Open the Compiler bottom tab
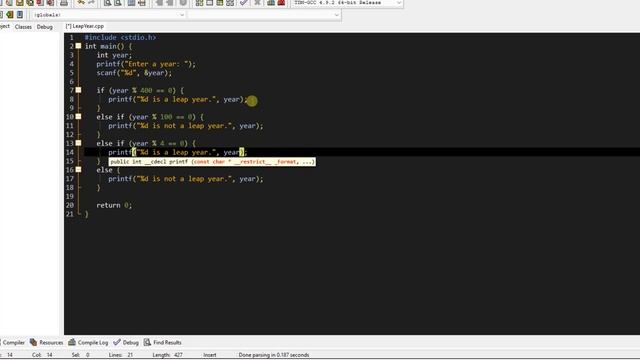The image size is (640, 360). (14, 342)
